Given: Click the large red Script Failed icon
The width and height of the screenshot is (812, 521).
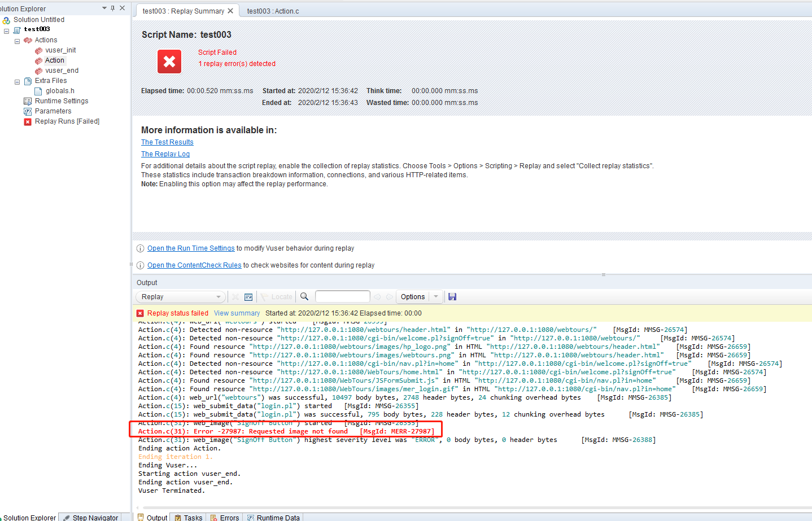Looking at the screenshot, I should [x=169, y=62].
